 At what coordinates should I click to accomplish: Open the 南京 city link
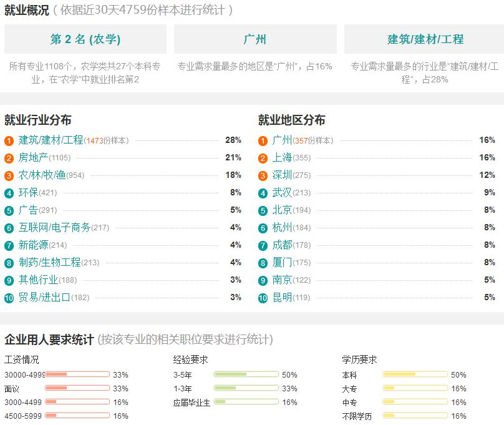point(282,280)
